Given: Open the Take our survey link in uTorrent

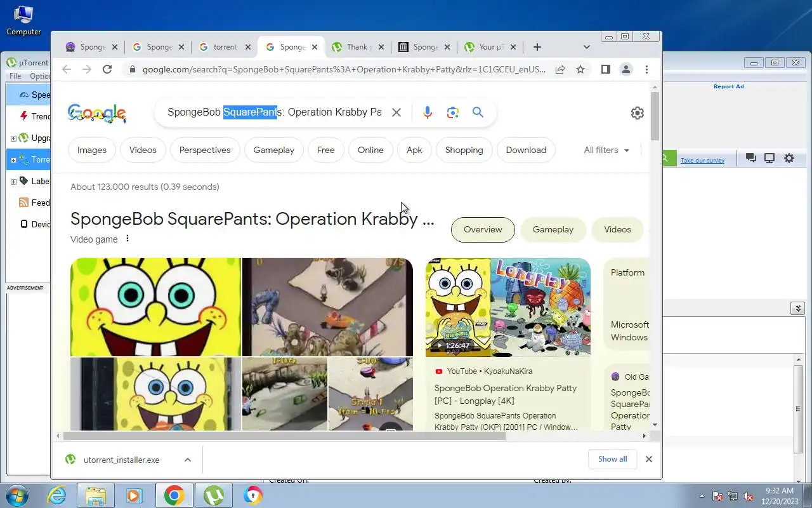Looking at the screenshot, I should (702, 161).
